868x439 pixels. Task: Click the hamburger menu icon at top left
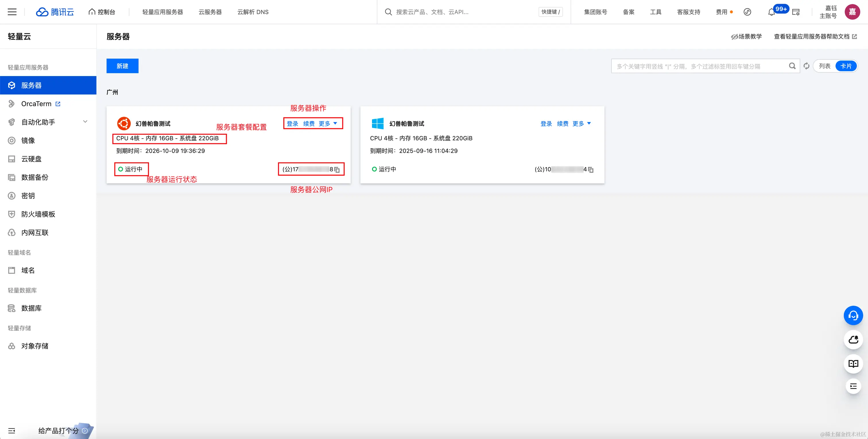click(x=12, y=12)
